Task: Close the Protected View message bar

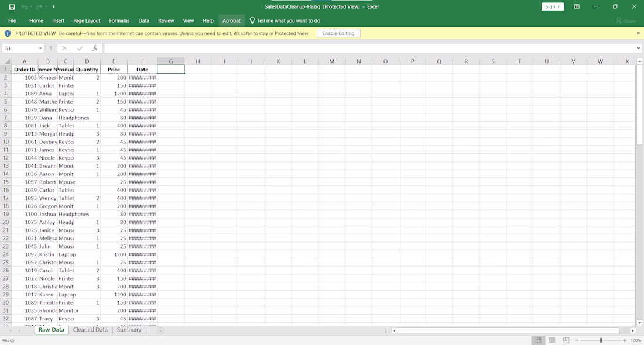Action: (638, 33)
